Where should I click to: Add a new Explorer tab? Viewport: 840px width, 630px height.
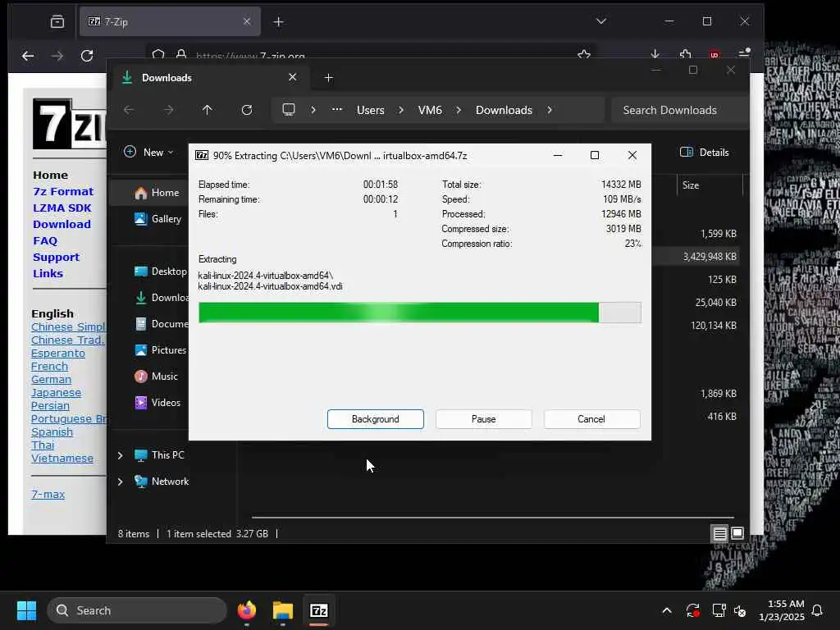tap(328, 78)
